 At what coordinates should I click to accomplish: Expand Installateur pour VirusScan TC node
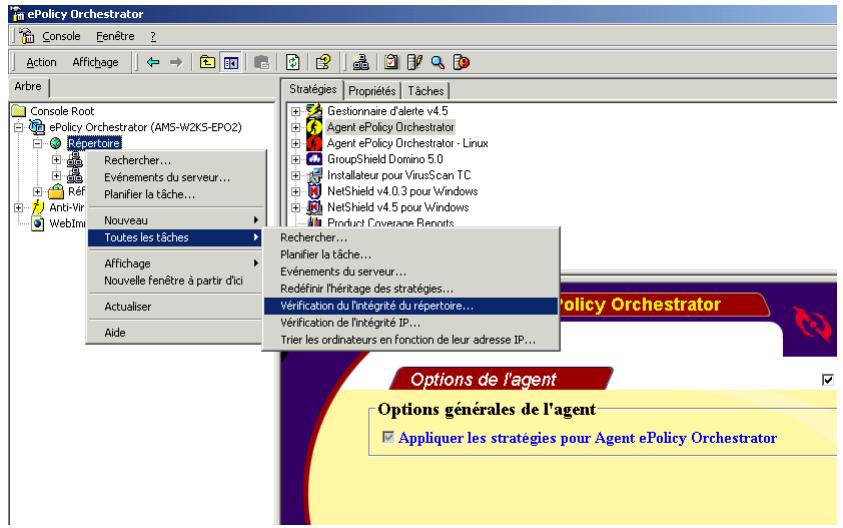tap(296, 175)
